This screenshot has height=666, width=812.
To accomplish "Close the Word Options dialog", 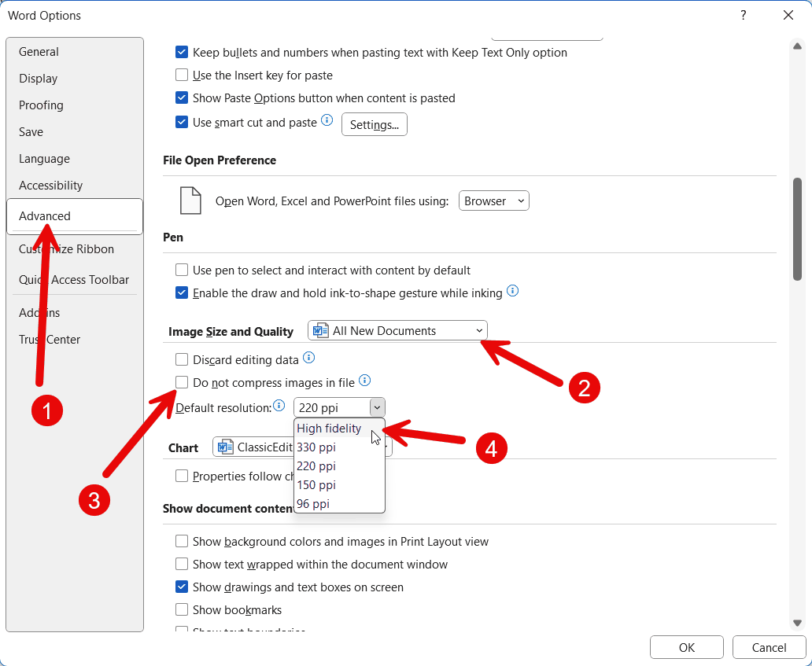I will (x=788, y=15).
